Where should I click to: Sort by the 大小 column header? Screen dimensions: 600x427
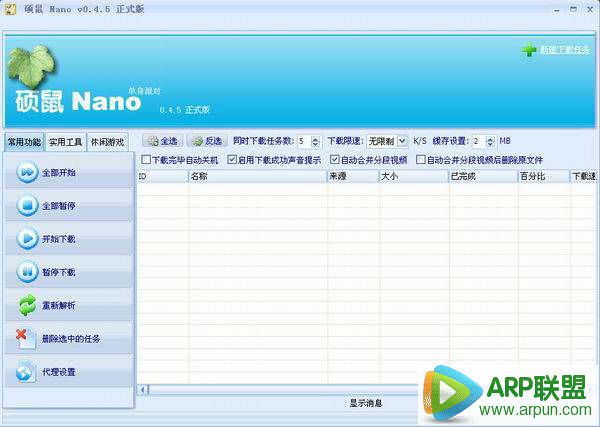[x=414, y=176]
